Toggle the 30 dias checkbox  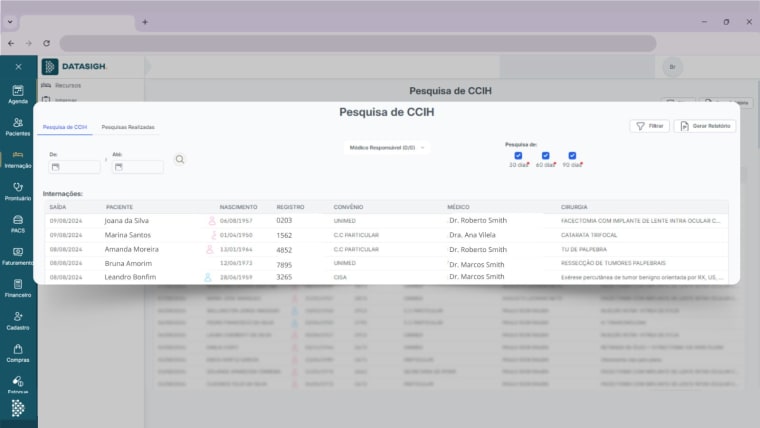coord(518,156)
